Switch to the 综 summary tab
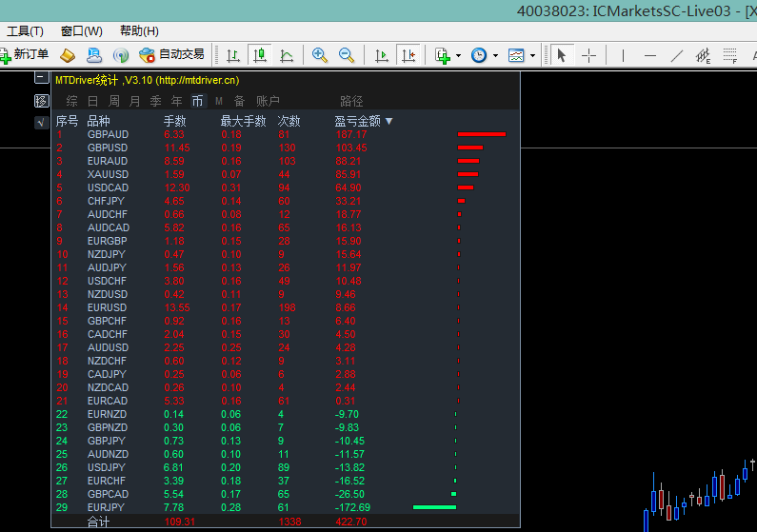This screenshot has width=757, height=532. coord(72,101)
